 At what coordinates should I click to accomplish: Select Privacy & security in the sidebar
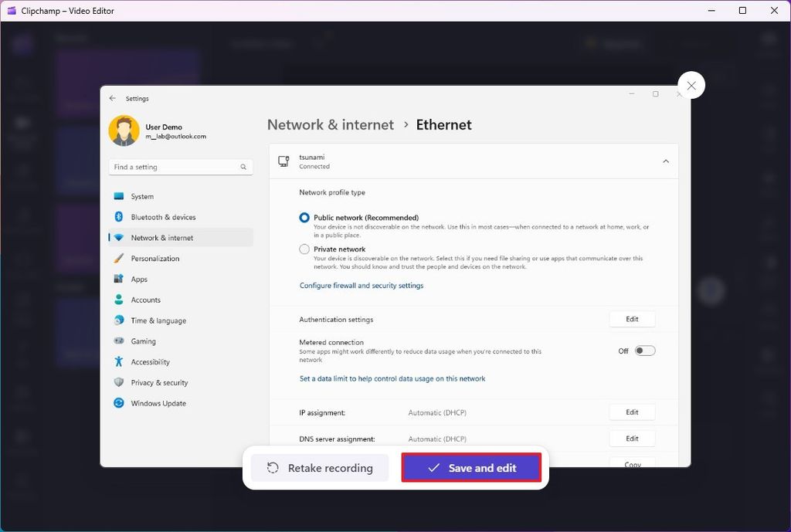click(x=160, y=382)
